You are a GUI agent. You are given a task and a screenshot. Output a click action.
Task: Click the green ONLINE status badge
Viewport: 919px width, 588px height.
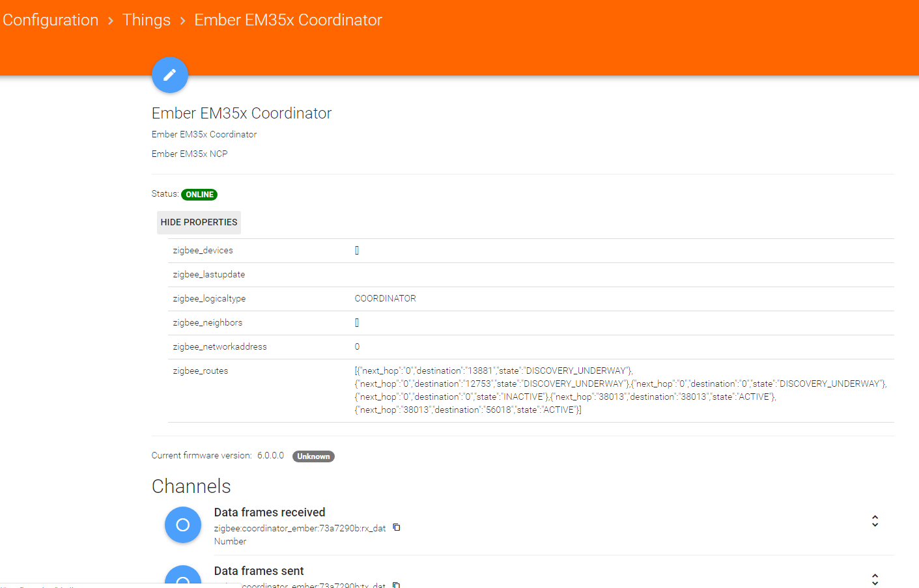[199, 195]
